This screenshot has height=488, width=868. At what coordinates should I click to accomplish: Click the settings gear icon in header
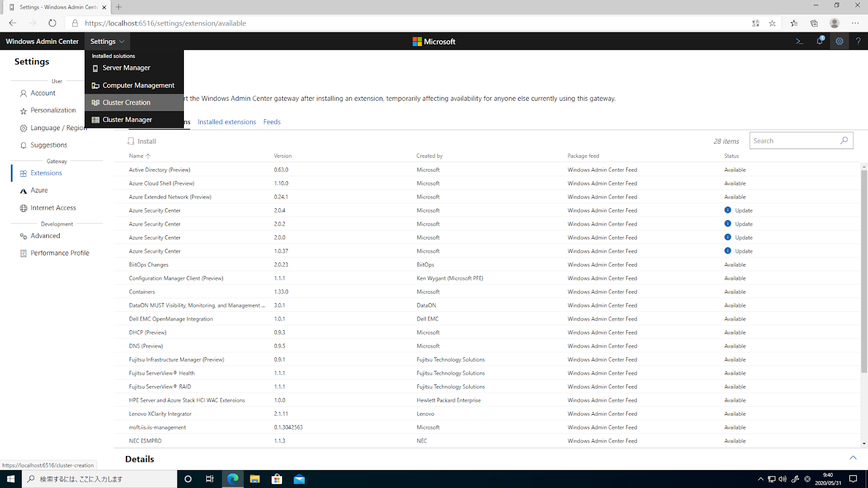coord(839,41)
